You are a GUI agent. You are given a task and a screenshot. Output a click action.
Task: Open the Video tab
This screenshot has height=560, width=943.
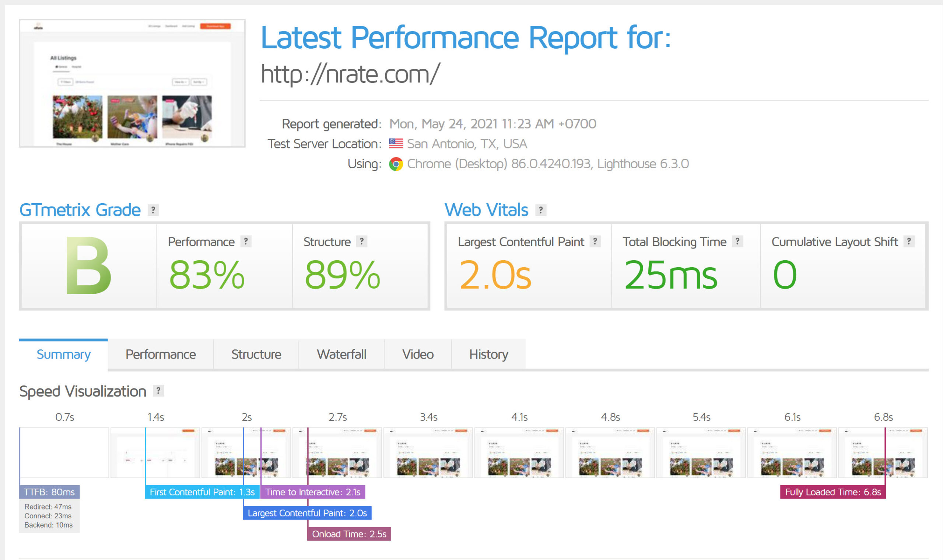417,354
